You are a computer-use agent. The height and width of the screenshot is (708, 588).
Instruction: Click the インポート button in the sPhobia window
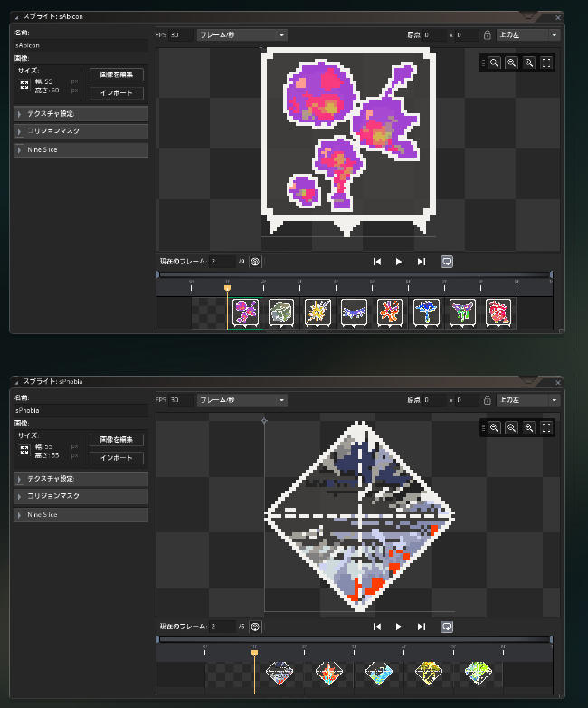pos(117,458)
